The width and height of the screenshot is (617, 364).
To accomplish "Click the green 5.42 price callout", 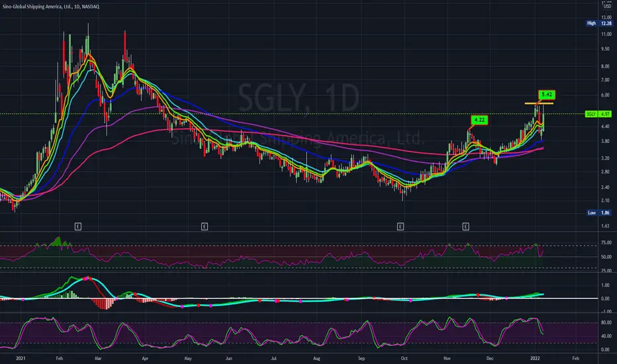I will click(x=547, y=95).
